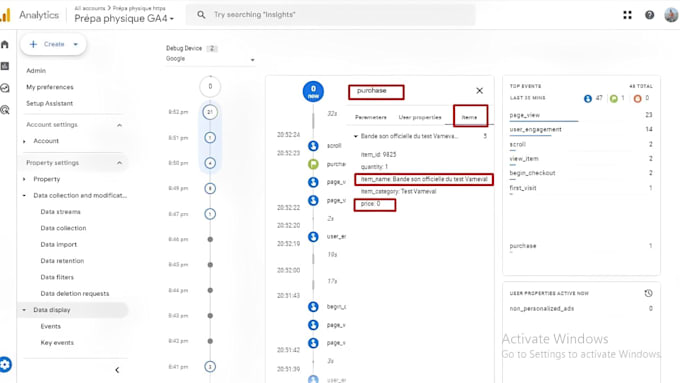Open Data streams
680x383 pixels.
(60, 212)
